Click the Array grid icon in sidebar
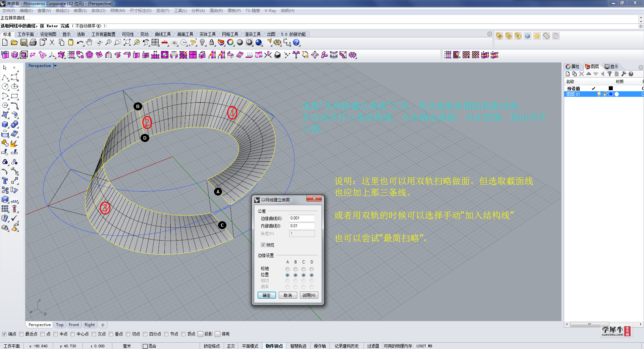This screenshot has height=349, width=644. click(x=5, y=209)
